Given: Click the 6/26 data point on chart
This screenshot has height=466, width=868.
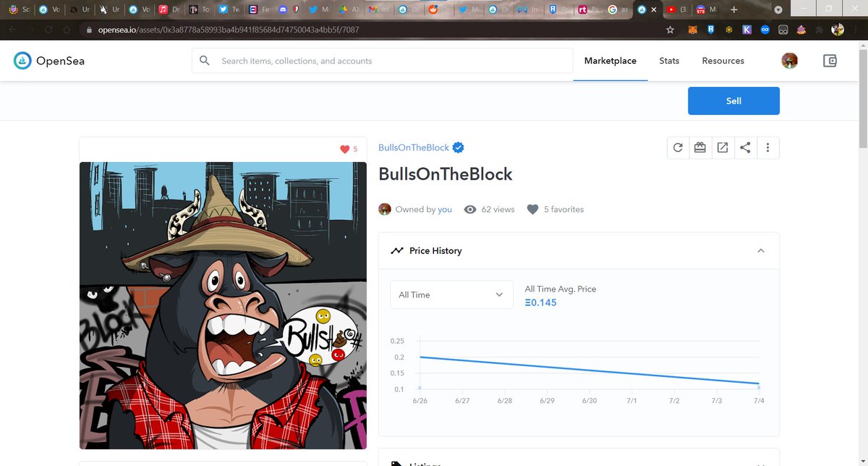Looking at the screenshot, I should point(420,356).
